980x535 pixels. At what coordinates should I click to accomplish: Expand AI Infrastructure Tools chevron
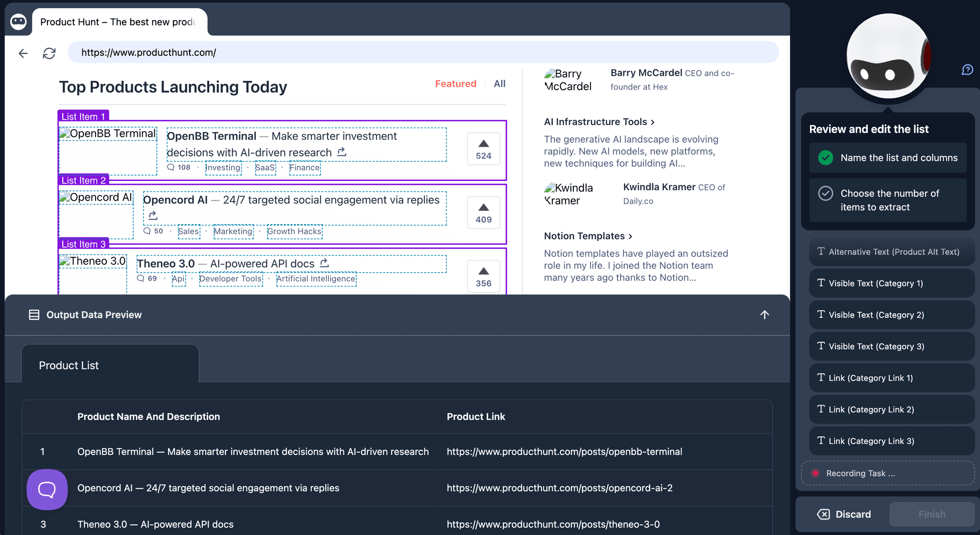click(x=653, y=122)
